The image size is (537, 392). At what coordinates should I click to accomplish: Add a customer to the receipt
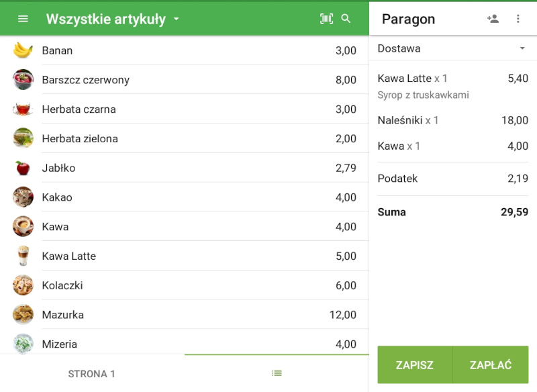coord(492,18)
